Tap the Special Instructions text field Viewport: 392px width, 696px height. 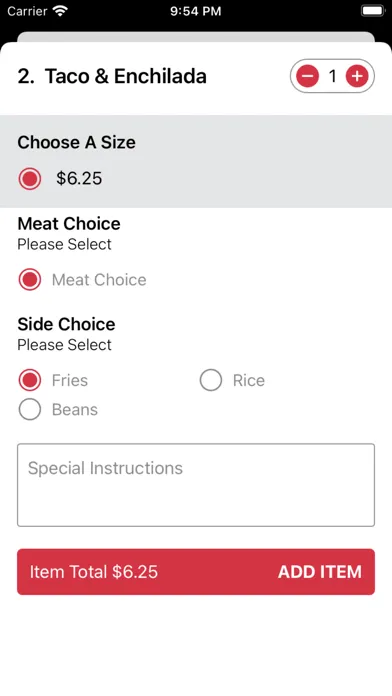tap(196, 485)
